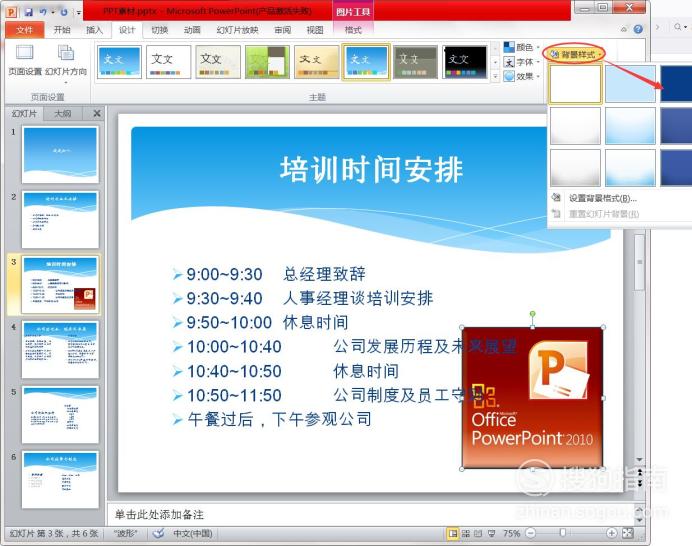Click bullet text 9:00~9:30 总经理致辞
The image size is (692, 546).
pyautogui.click(x=276, y=274)
